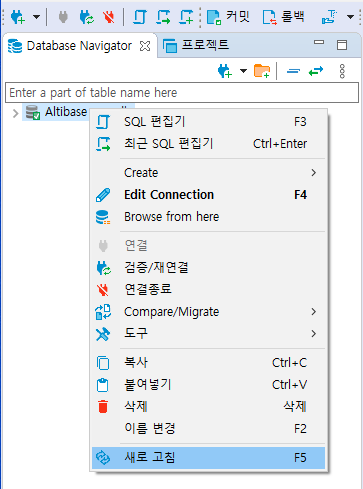Click 검증/재연결 menu entry
363x489 pixels.
pyautogui.click(x=208, y=268)
